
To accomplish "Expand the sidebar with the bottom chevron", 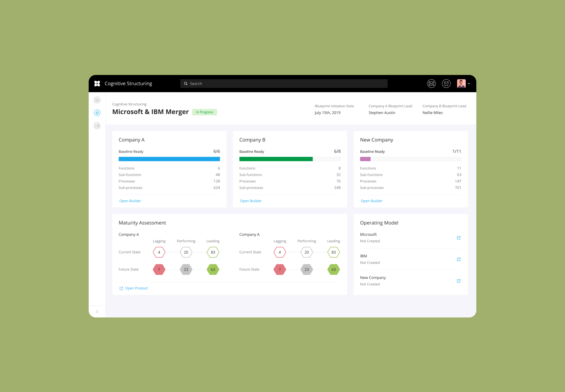I will click(x=97, y=311).
